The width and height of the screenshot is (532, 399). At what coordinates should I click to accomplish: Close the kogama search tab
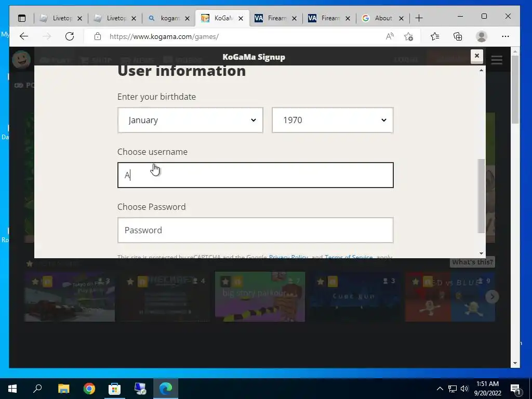click(x=187, y=18)
